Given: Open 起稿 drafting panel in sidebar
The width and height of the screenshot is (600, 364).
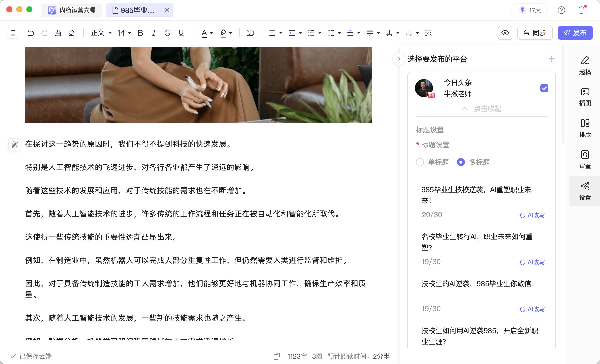Looking at the screenshot, I should coord(585,65).
